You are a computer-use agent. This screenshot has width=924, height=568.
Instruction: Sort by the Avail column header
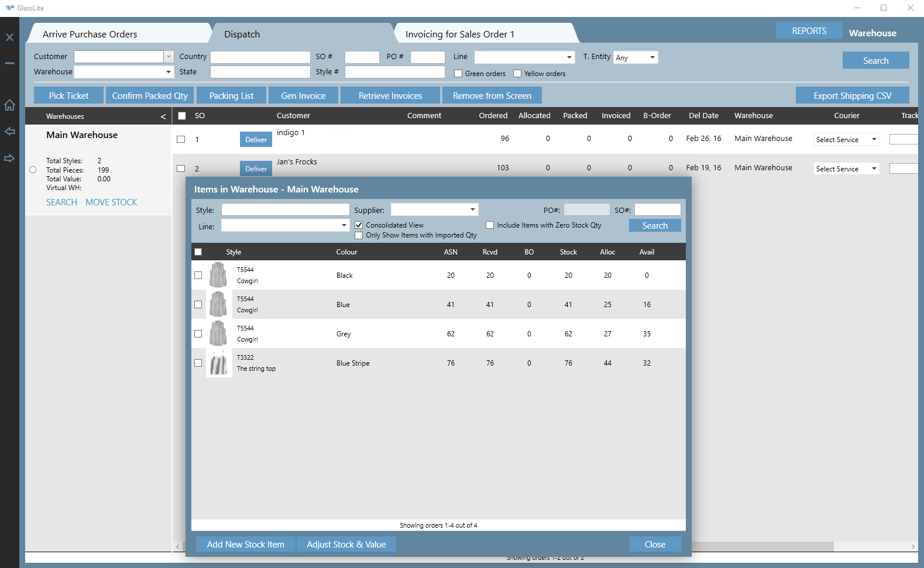647,252
